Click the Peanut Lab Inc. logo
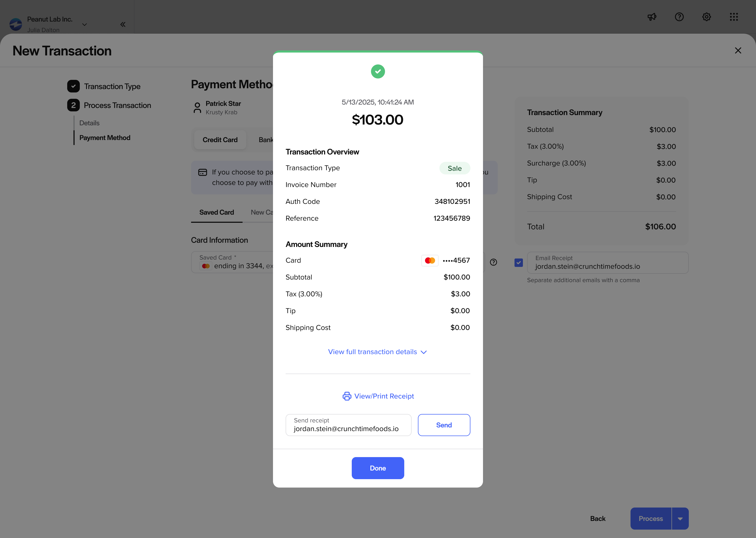Image resolution: width=756 pixels, height=538 pixels. click(x=15, y=24)
